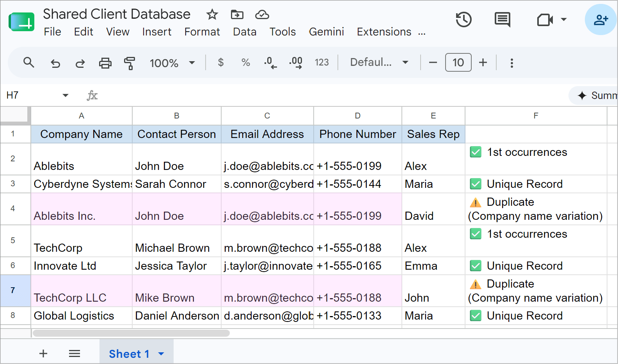Click the font size field 10
The width and height of the screenshot is (618, 364).
[x=458, y=62]
